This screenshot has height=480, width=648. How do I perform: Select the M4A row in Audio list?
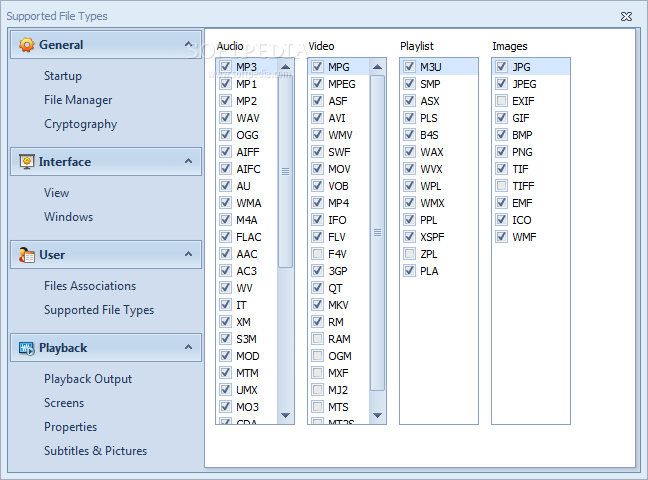point(247,220)
